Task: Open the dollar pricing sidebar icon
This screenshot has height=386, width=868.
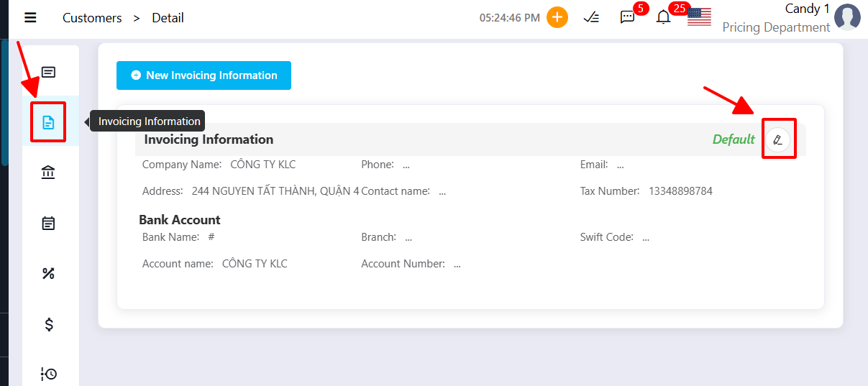Action: pos(48,324)
